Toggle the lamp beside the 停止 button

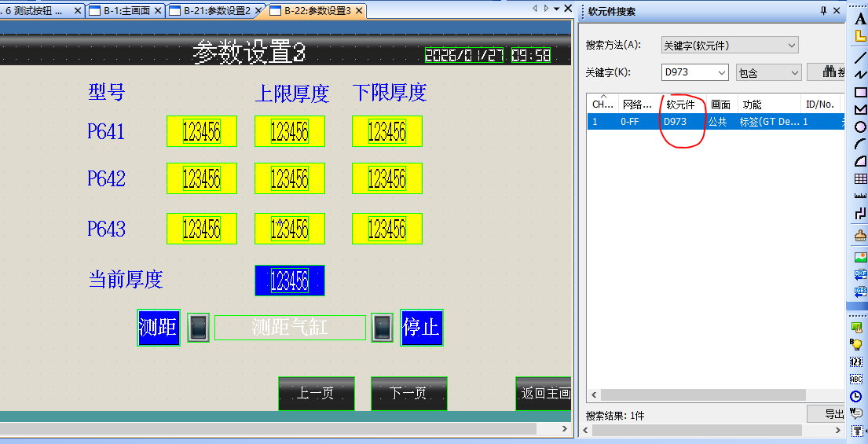(382, 328)
